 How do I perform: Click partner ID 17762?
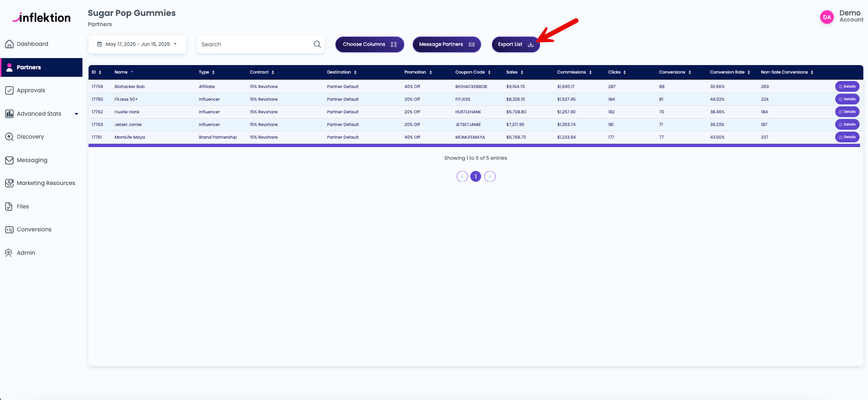[x=97, y=112]
